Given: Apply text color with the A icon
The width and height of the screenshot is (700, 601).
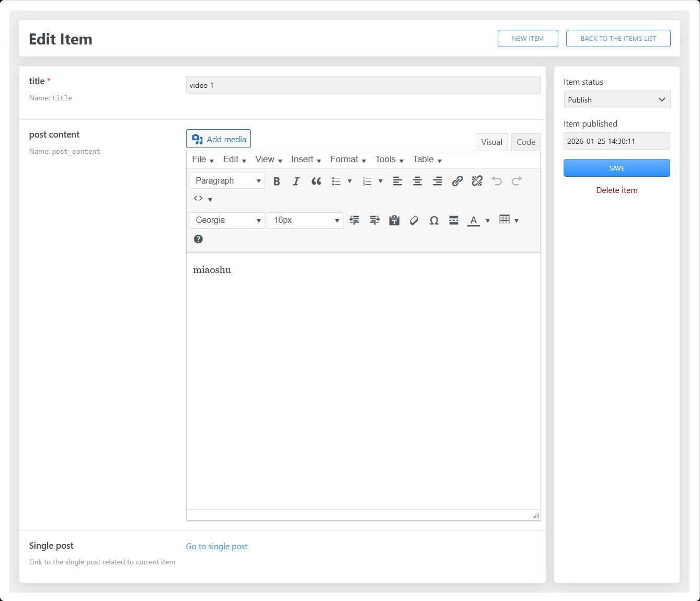Looking at the screenshot, I should (x=474, y=220).
